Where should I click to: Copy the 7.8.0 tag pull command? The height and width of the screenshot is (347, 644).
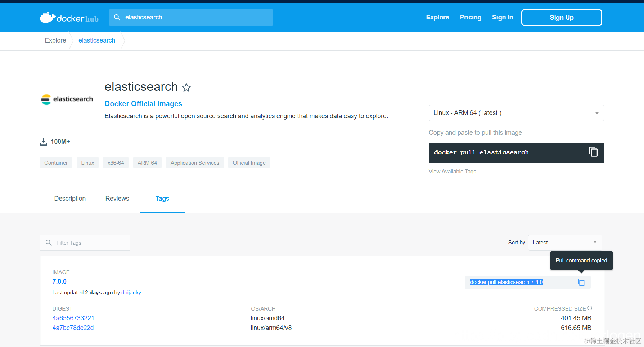tap(581, 282)
